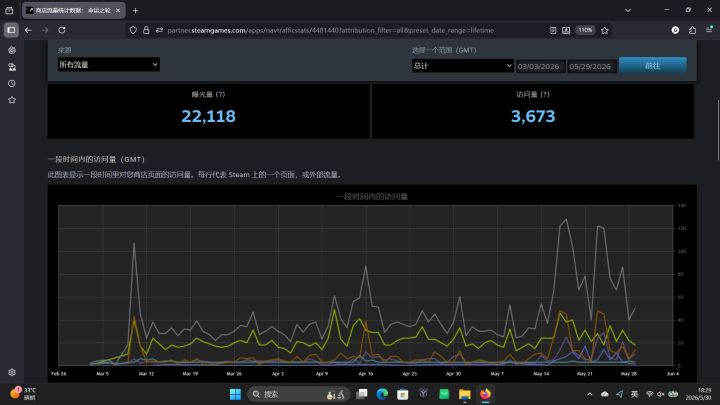Screen dimensions: 720x405
Task: Open the Firefox extensions puzzle icon
Action: tap(692, 30)
